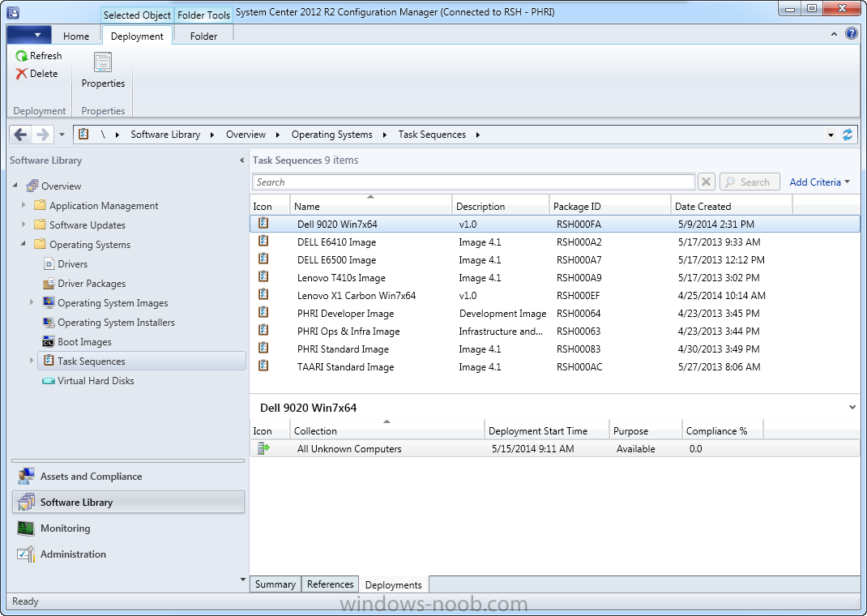Click the Search button
The image size is (867, 616).
[x=750, y=182]
